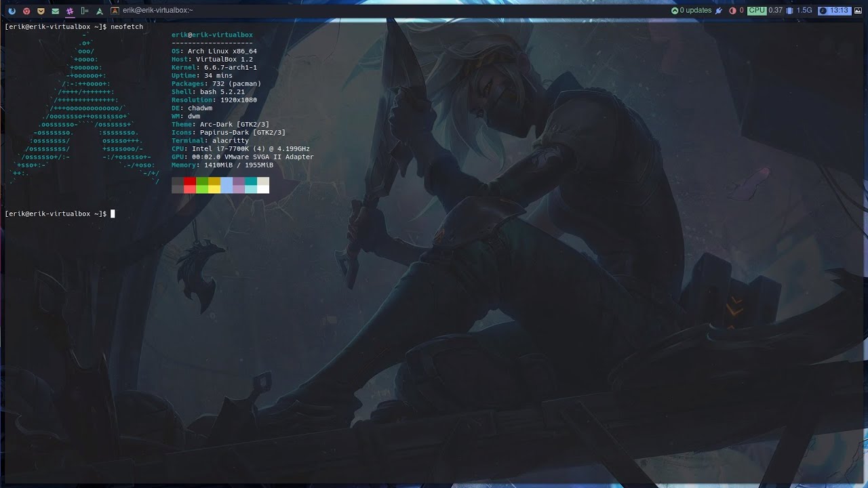
Task: Click the 13:13 time display
Action: point(839,11)
